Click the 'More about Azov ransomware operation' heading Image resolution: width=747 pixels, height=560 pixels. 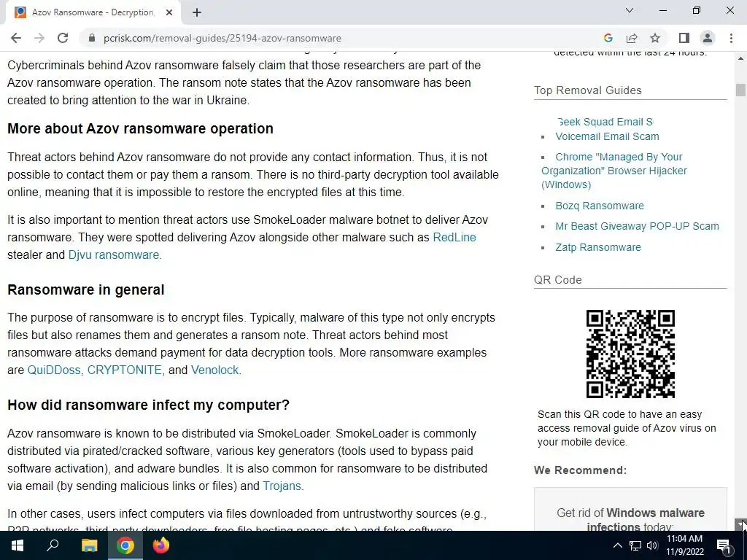(140, 128)
